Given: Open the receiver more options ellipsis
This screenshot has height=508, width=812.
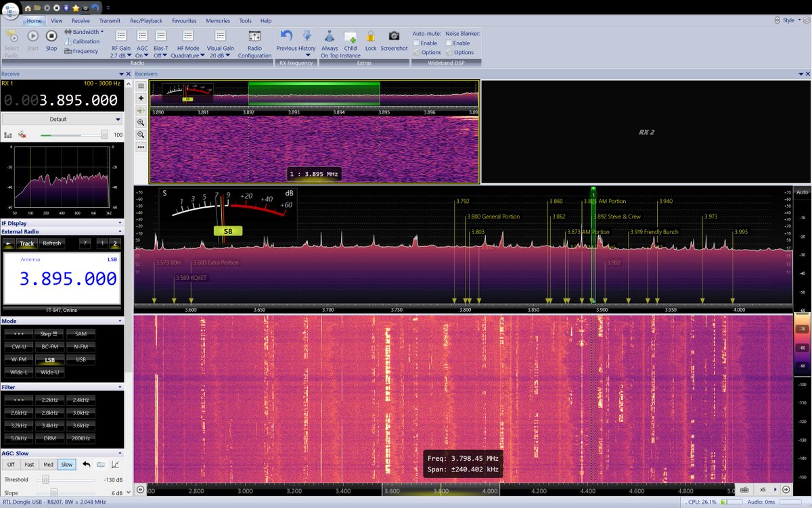Looking at the screenshot, I should click(x=141, y=147).
